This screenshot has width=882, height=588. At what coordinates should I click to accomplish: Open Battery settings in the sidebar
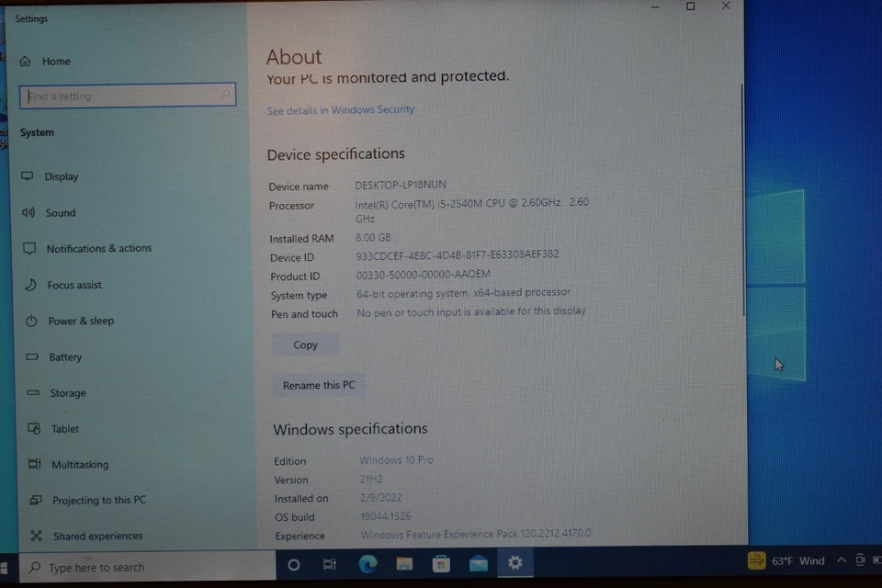(65, 356)
